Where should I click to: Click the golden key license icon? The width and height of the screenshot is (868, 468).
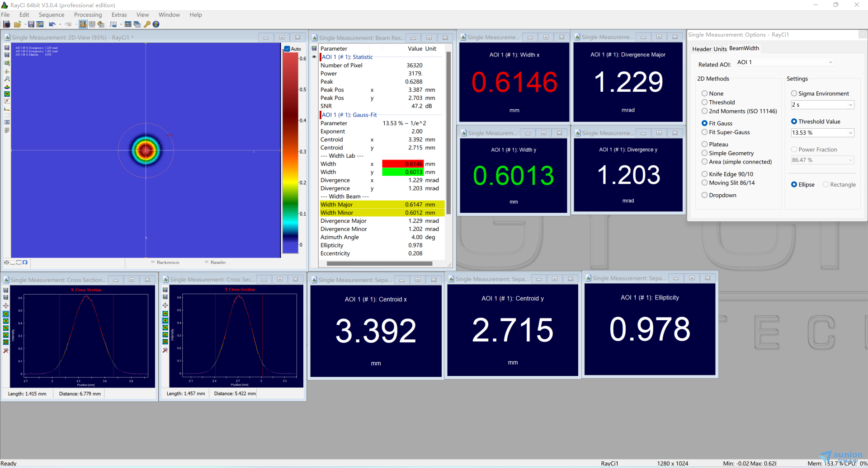click(x=147, y=24)
